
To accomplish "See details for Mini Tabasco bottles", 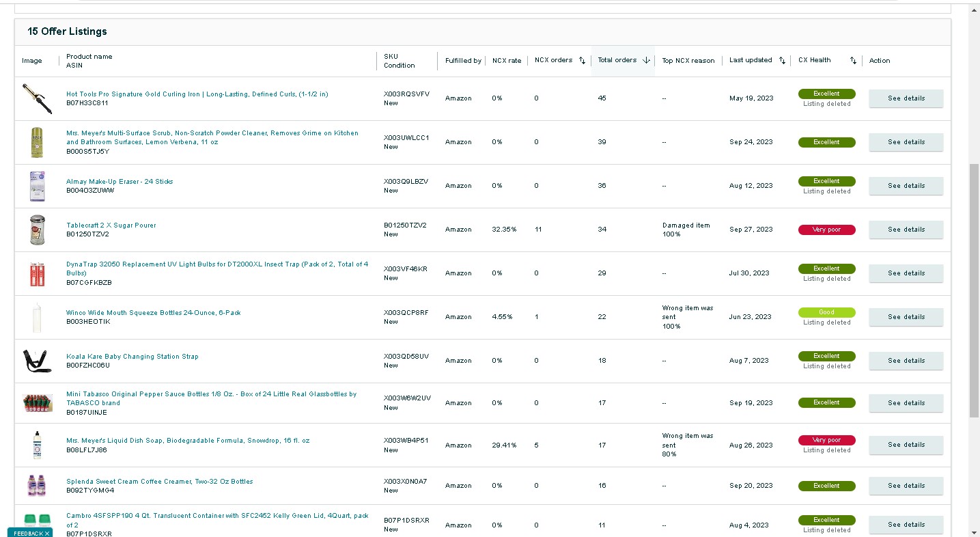I will [906, 403].
